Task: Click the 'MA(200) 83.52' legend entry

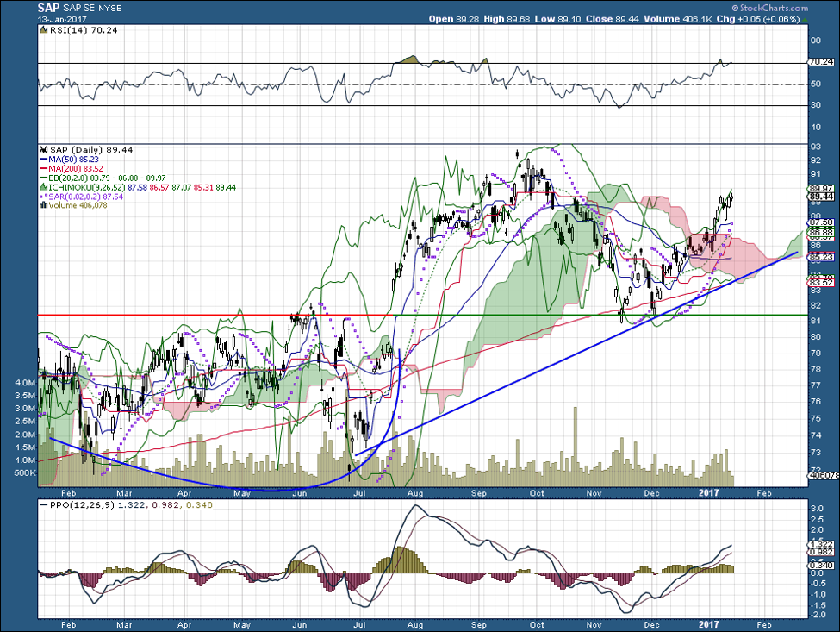Action: click(x=76, y=169)
